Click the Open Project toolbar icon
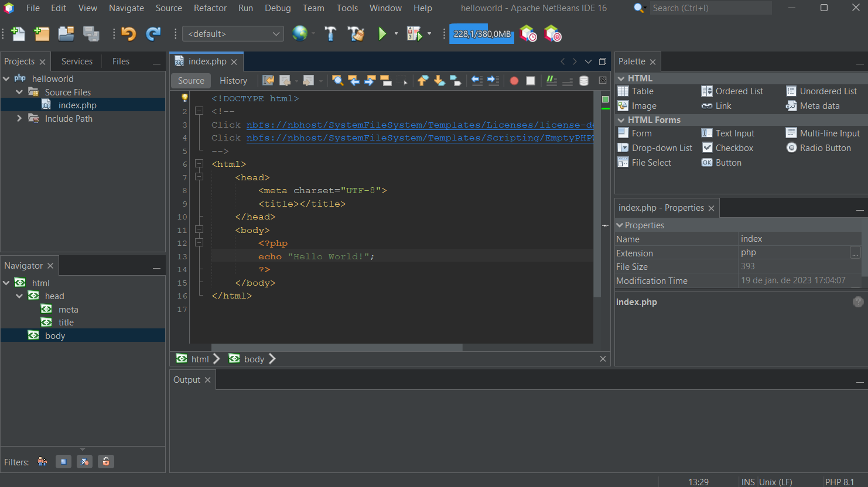Viewport: 868px width, 487px height. click(66, 34)
